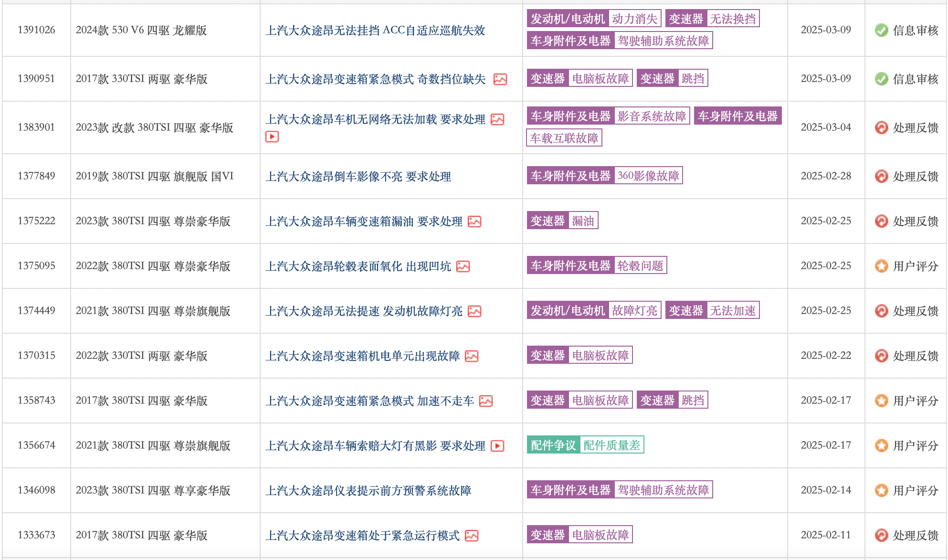Click the video icon beside 大灯有黑影 complaint
This screenshot has height=560, width=948.
click(497, 446)
